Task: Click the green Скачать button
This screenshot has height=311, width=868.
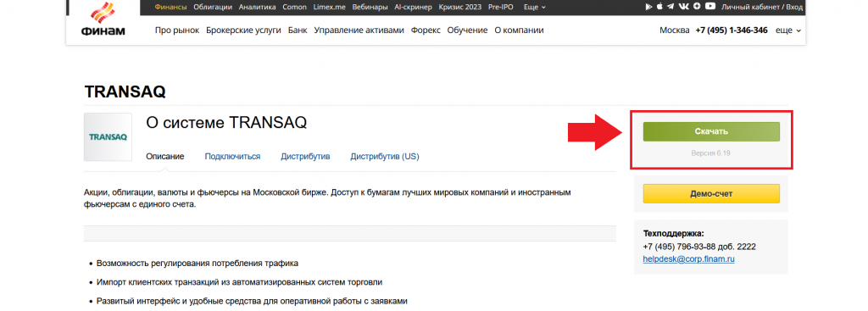Action: (711, 131)
